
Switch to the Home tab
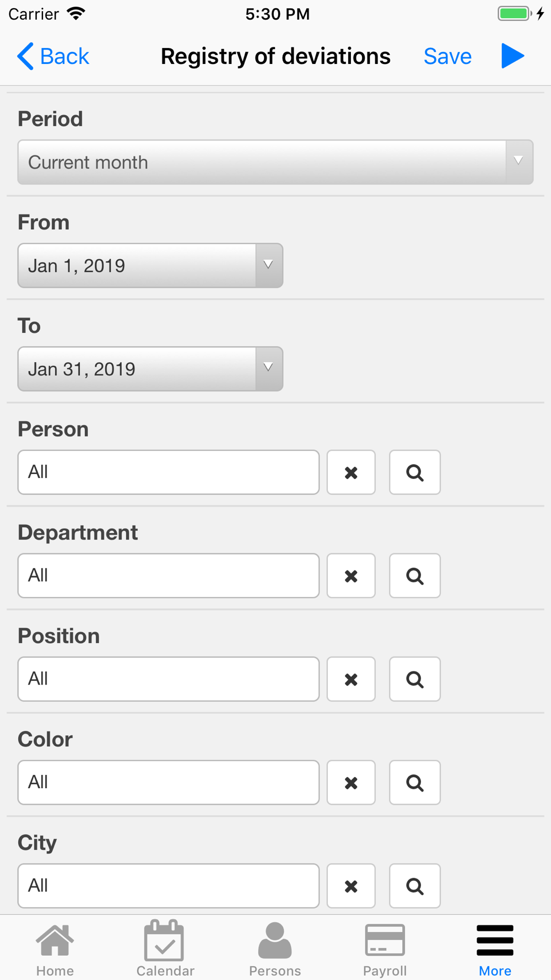[x=55, y=948]
